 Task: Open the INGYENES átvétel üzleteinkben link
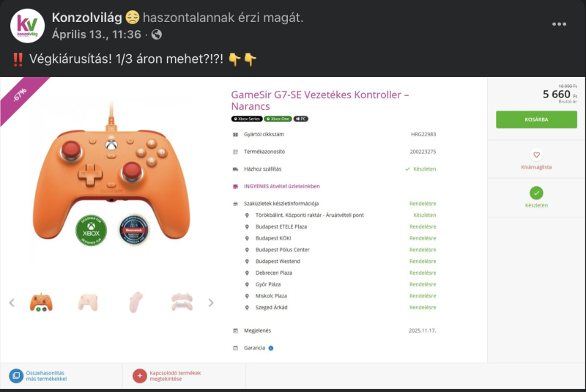(282, 186)
